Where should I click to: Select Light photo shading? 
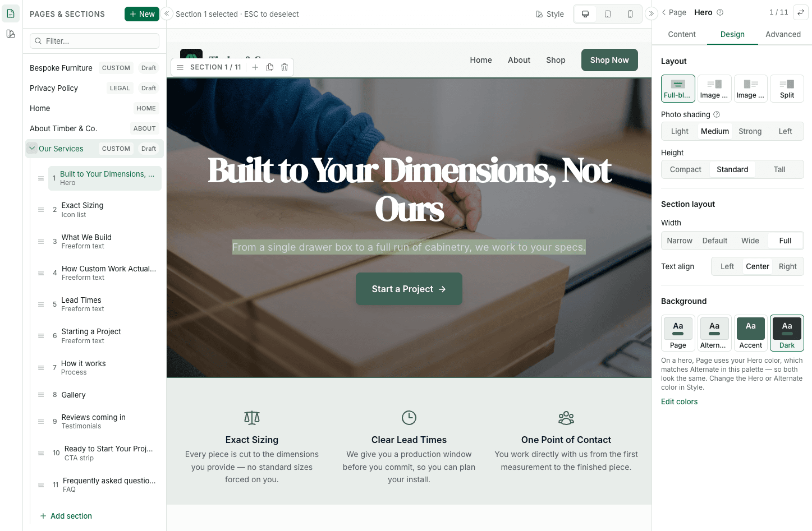pos(680,131)
